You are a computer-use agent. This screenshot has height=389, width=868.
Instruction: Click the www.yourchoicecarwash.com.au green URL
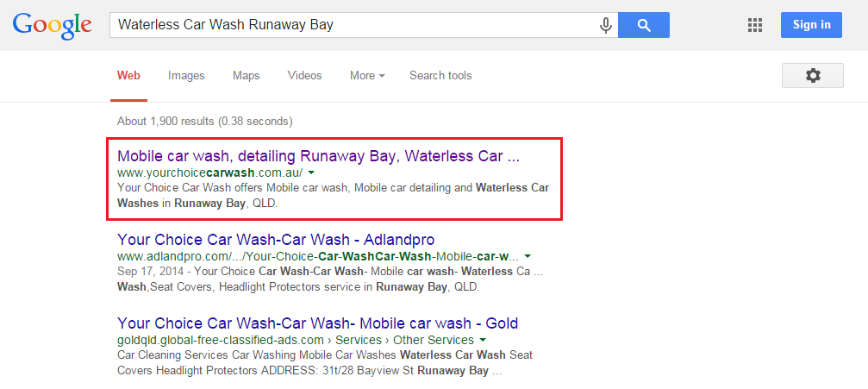click(x=209, y=173)
